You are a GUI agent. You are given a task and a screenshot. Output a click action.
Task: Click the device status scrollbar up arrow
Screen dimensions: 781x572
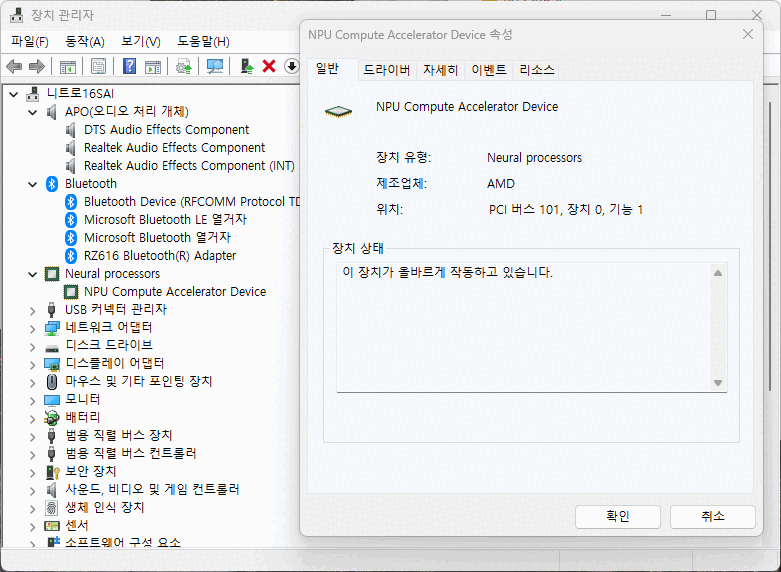tap(718, 273)
